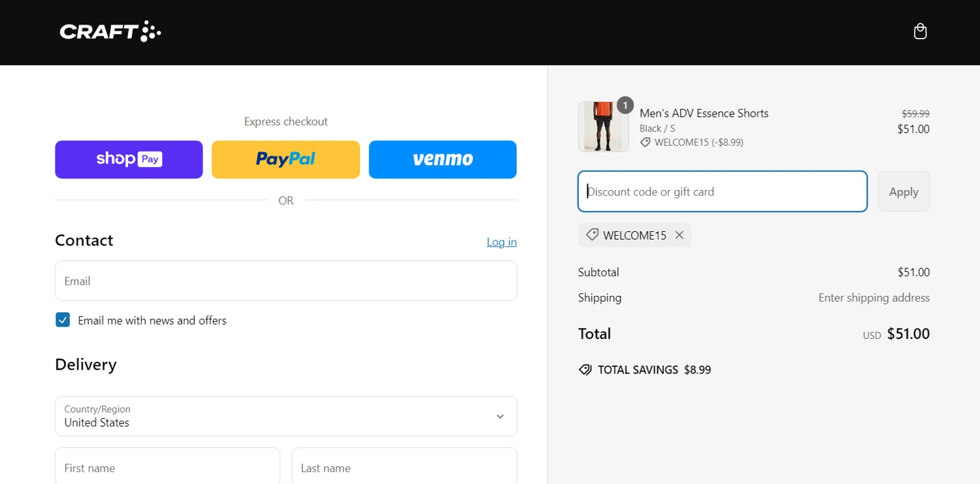Focus the Email input field
Image resolution: width=980 pixels, height=484 pixels.
pyautogui.click(x=286, y=281)
